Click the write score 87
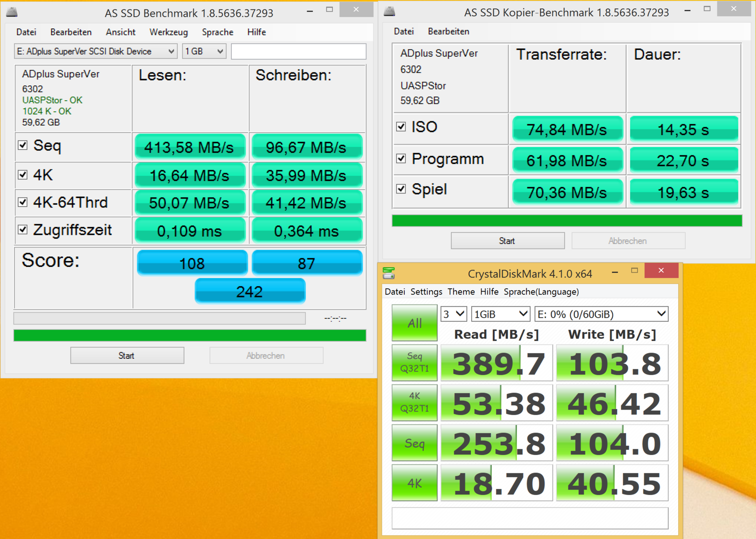Viewport: 756px width, 539px height. [307, 263]
